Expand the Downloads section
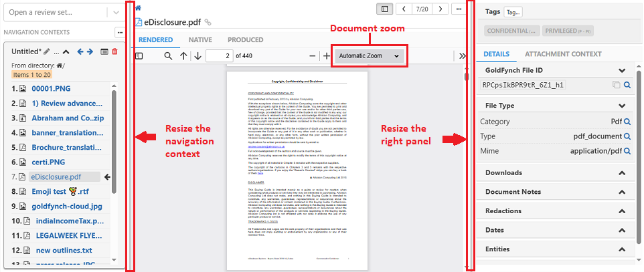Viewport: 644px width, 272px height. (x=622, y=172)
